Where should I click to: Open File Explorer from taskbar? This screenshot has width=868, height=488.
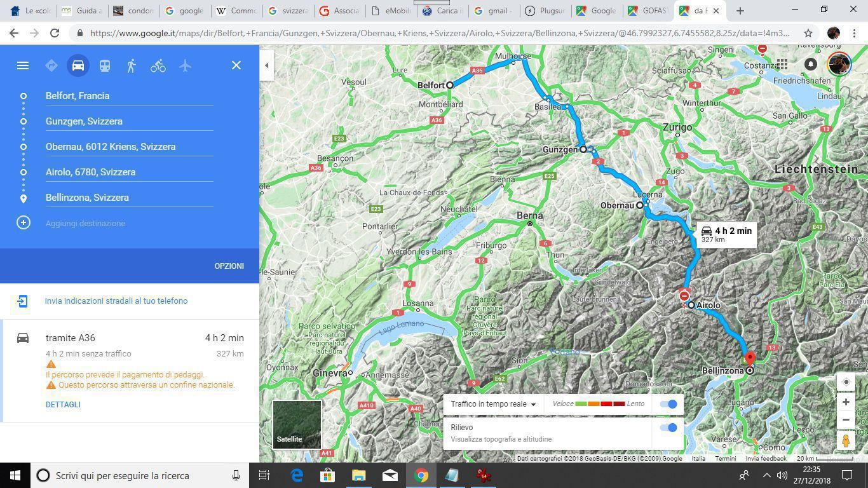[358, 475]
